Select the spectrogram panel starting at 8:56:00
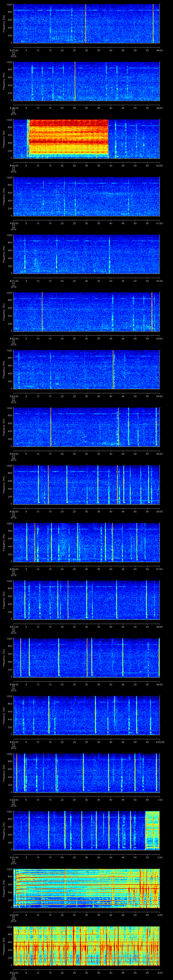This screenshot has height=980, width=173. [x=87, y=543]
